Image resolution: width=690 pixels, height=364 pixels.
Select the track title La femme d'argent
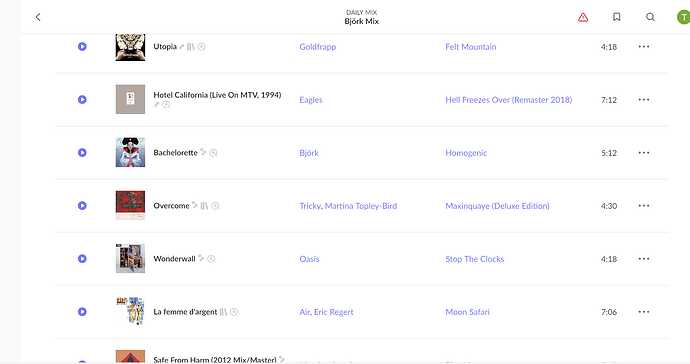(185, 312)
